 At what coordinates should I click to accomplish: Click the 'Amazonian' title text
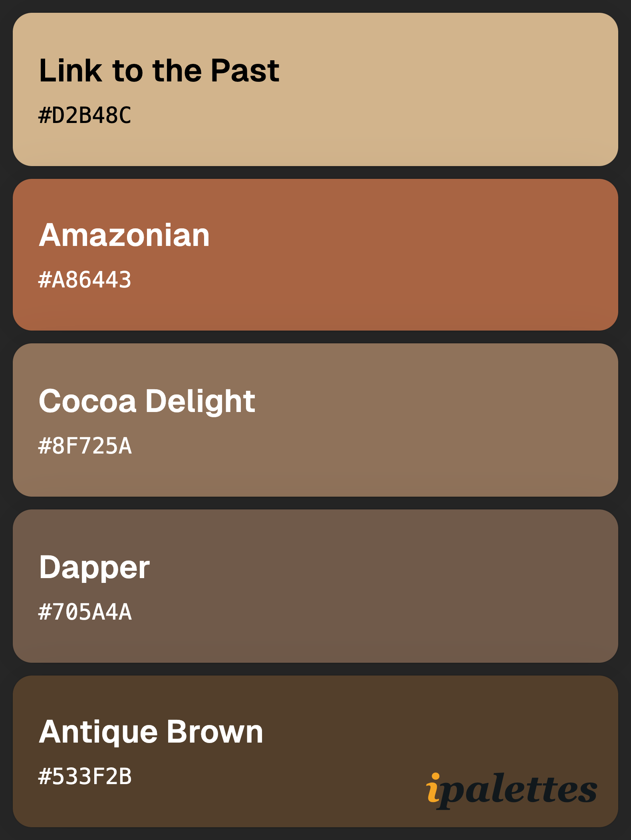point(124,235)
